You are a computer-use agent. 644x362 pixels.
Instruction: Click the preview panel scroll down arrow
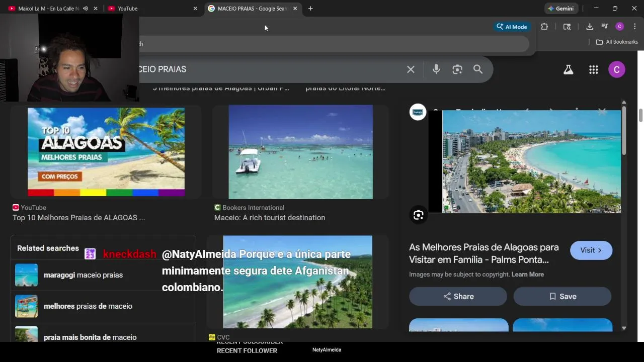point(624,328)
